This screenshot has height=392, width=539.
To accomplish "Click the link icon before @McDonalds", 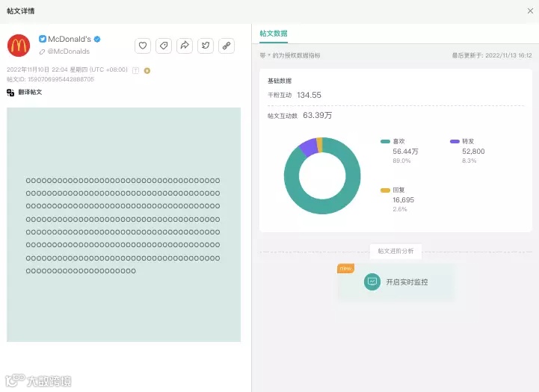I will [42, 52].
